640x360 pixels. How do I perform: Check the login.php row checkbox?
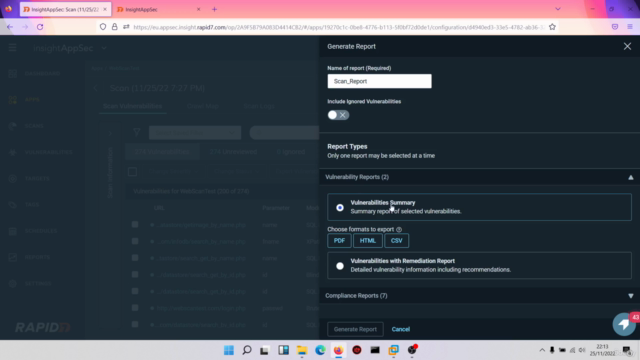pyautogui.click(x=135, y=308)
